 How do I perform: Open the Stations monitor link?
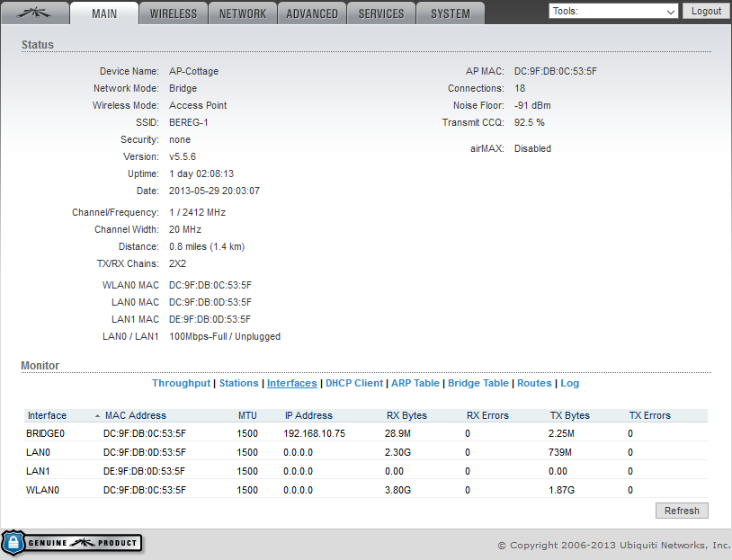click(x=238, y=383)
